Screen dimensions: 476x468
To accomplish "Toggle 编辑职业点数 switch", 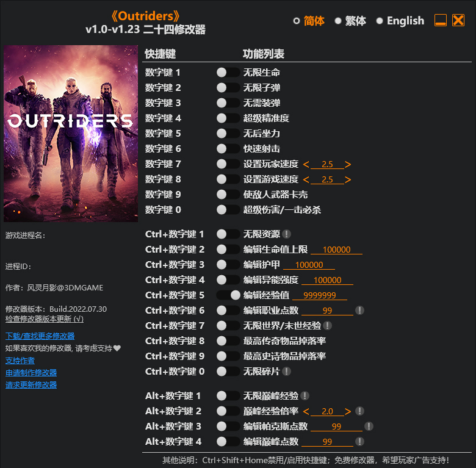I will tap(228, 310).
